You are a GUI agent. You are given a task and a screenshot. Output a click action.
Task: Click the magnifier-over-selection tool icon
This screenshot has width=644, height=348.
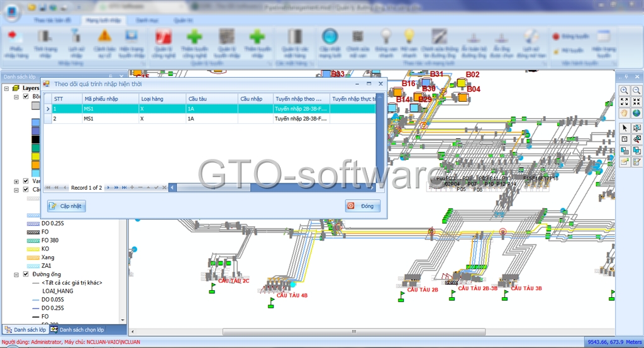(x=636, y=139)
